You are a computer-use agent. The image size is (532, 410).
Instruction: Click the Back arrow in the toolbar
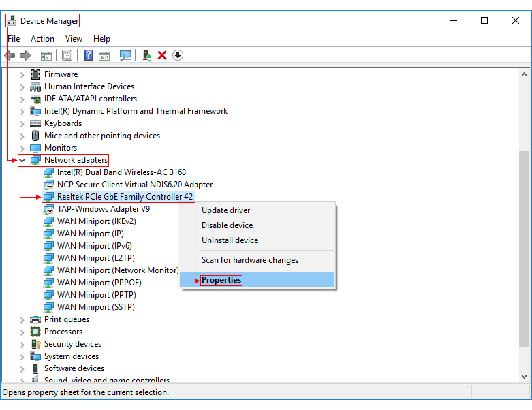[10, 55]
